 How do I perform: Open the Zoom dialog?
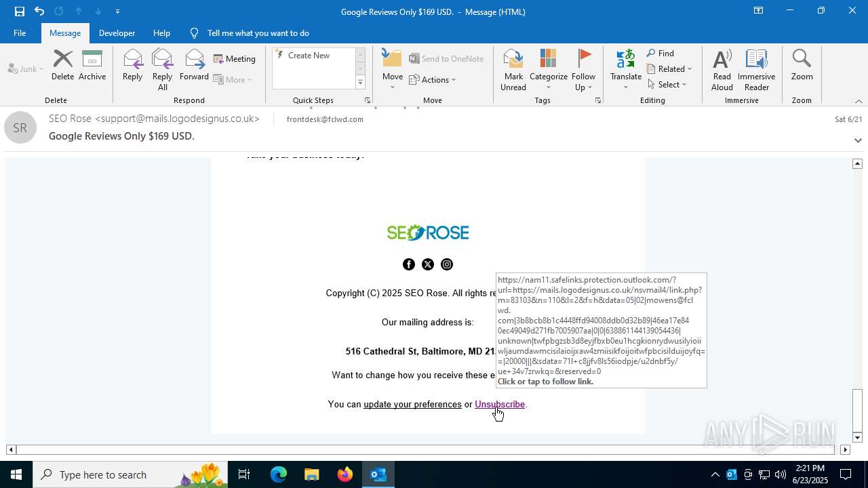[802, 66]
